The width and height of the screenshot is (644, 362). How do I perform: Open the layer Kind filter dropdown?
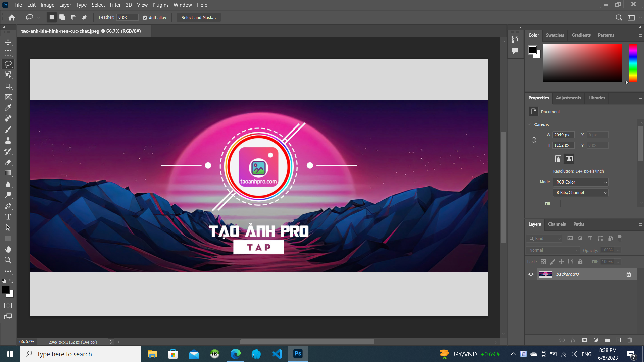[544, 239]
